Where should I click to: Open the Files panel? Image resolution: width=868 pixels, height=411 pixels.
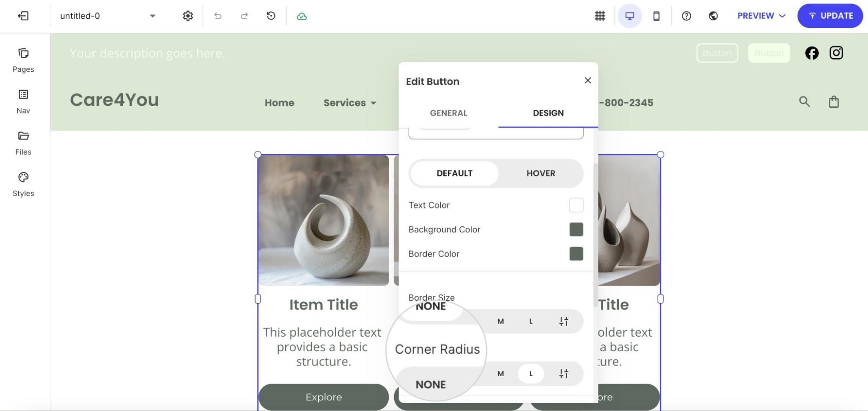tap(23, 143)
